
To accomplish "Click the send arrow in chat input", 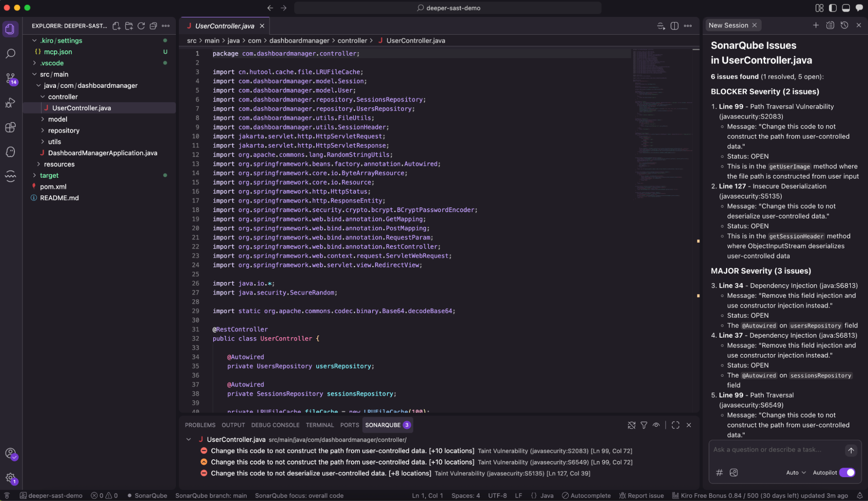I will (x=851, y=450).
